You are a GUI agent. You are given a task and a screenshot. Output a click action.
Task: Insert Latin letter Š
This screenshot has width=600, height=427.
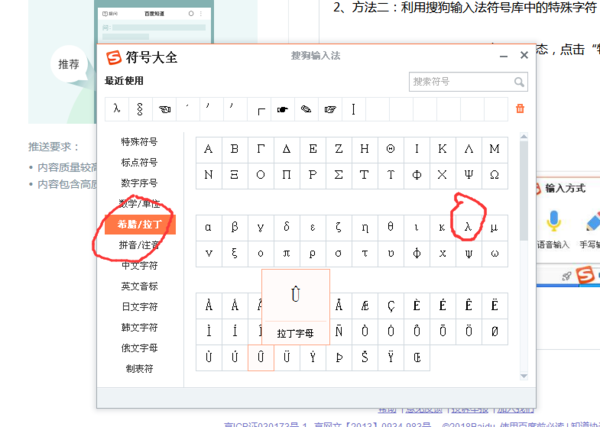[365, 358]
